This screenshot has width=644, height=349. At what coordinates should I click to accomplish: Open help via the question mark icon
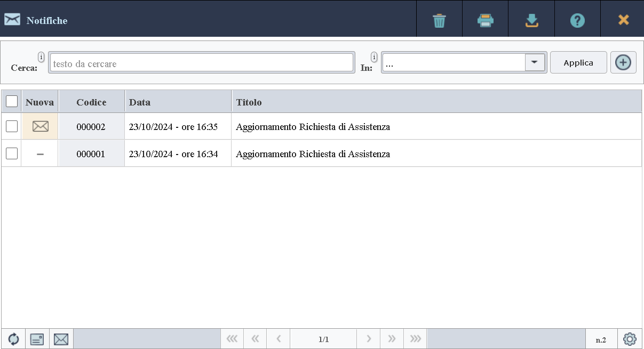point(577,19)
